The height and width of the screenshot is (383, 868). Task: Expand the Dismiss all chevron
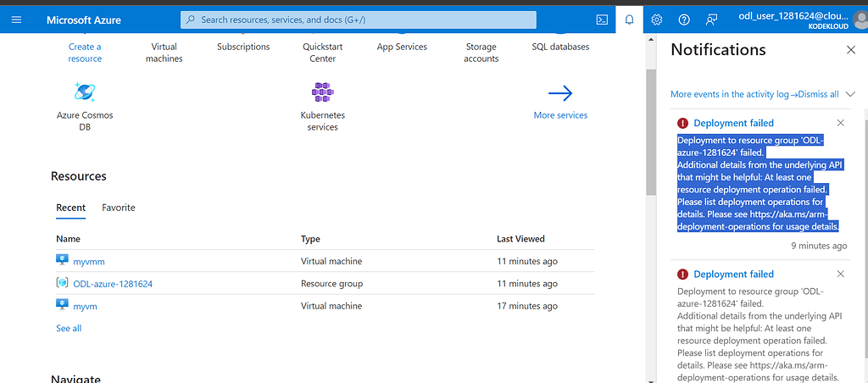coord(851,94)
